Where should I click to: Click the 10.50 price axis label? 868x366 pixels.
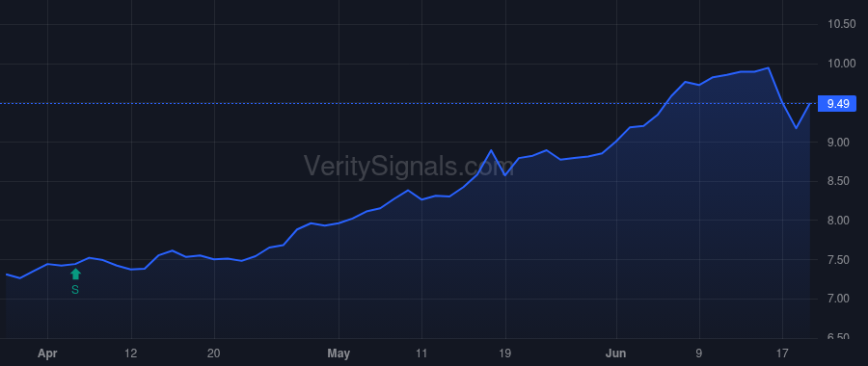coord(839,25)
